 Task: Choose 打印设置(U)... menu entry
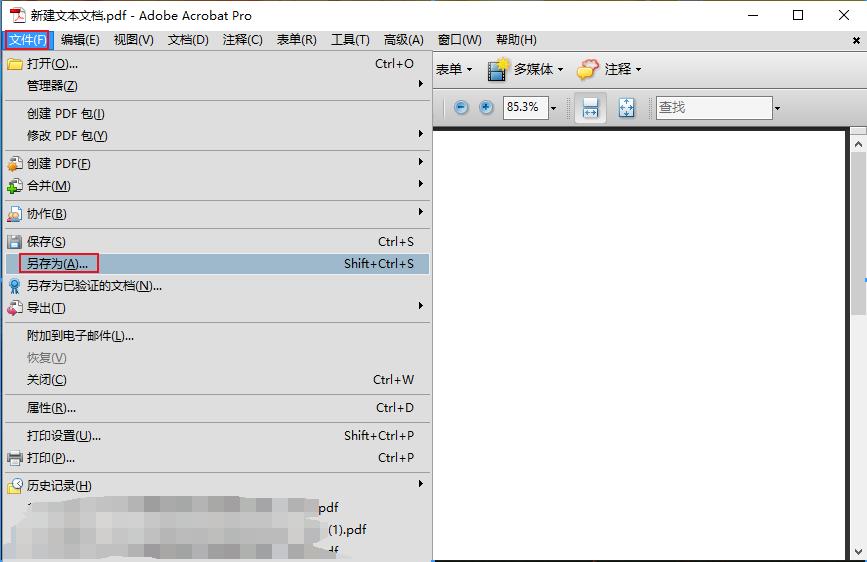coord(217,436)
